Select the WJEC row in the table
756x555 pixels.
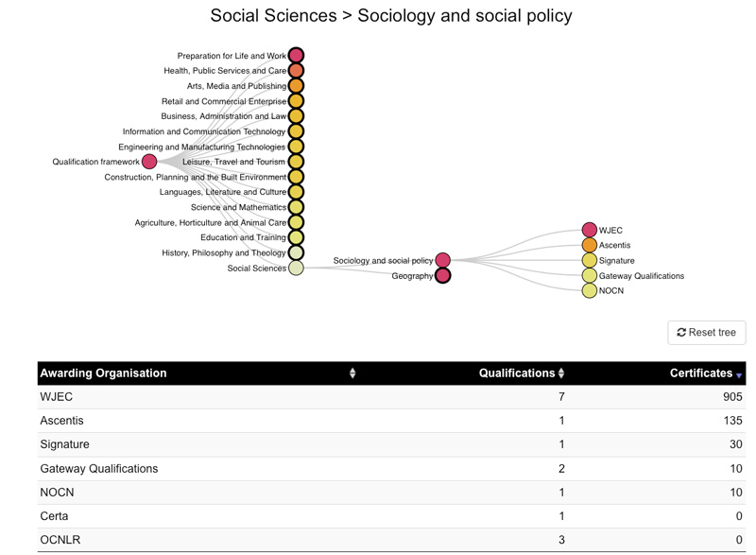(x=391, y=397)
